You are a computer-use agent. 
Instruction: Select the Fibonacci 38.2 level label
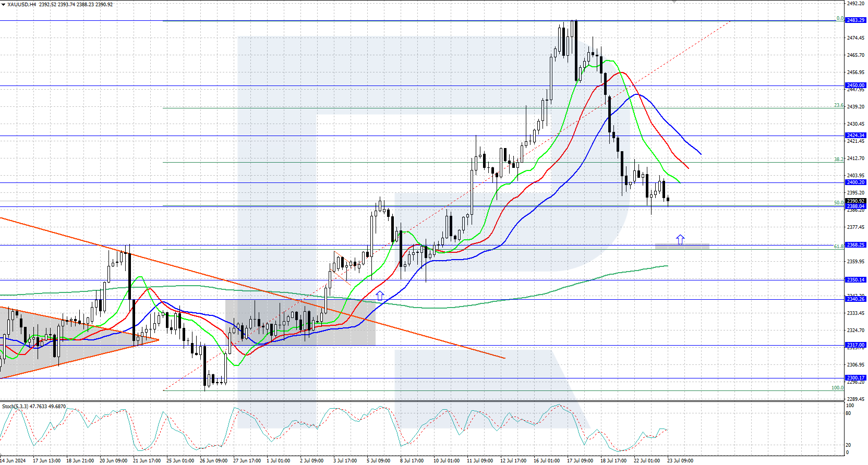tap(839, 160)
